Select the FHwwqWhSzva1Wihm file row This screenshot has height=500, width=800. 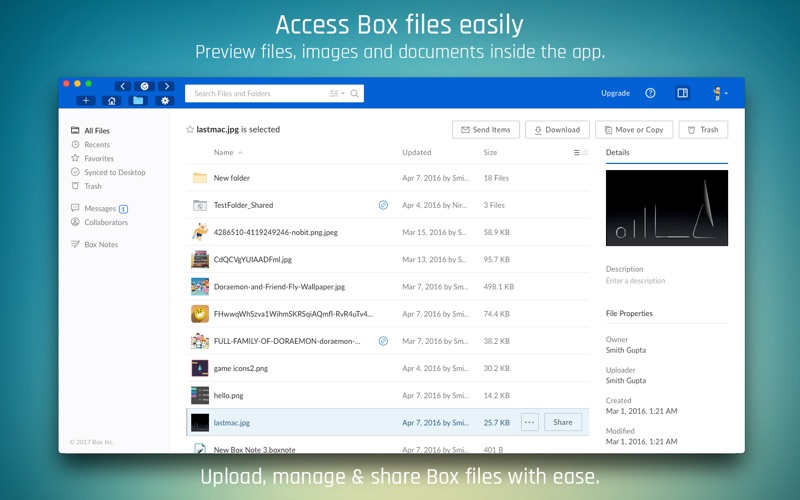388,314
